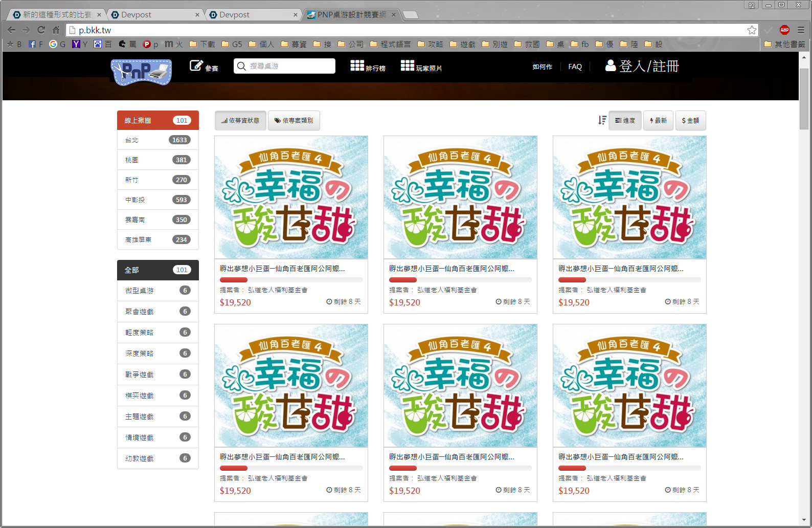This screenshot has width=812, height=528.
Task: Open the 募資 bookmark folder
Action: pyautogui.click(x=294, y=45)
